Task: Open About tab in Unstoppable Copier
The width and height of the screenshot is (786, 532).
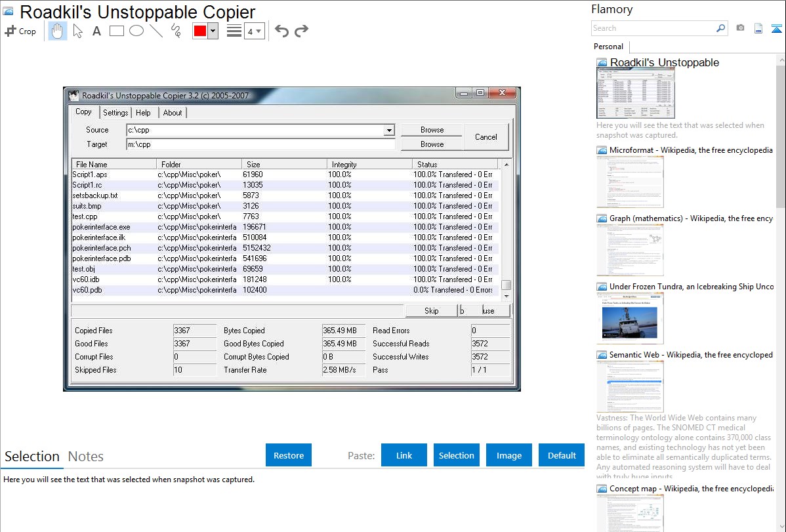Action: click(x=173, y=113)
